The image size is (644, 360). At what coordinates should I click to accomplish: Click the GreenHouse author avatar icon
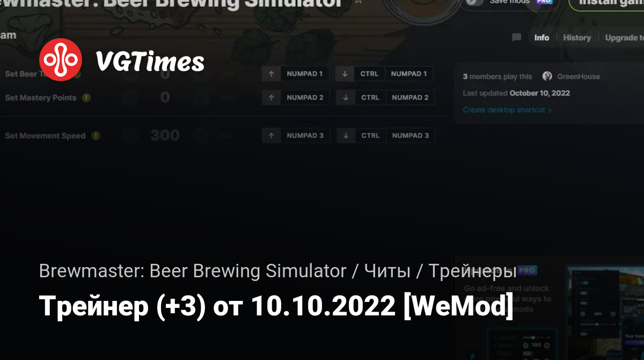point(547,76)
